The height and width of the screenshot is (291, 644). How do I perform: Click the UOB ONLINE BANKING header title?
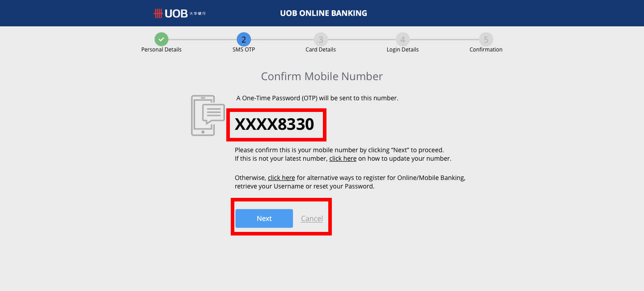(x=323, y=13)
